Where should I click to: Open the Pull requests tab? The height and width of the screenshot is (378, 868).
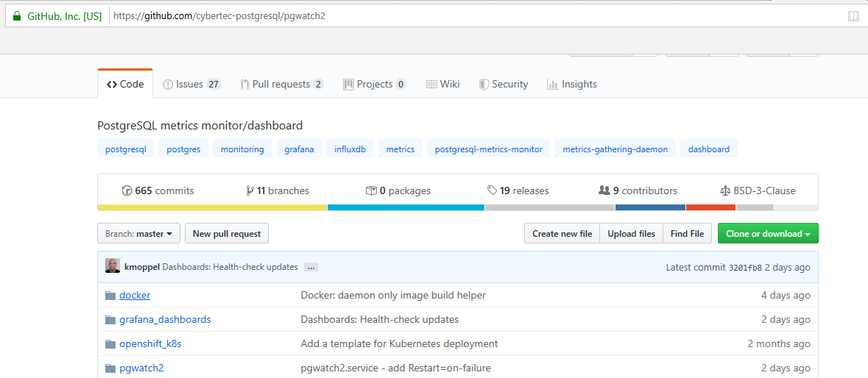281,85
